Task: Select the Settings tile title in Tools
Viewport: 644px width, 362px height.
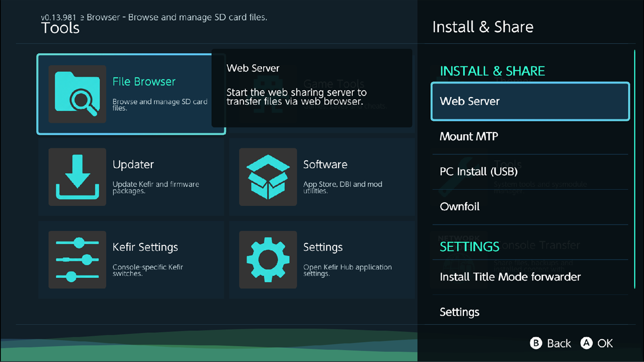Action: [323, 247]
